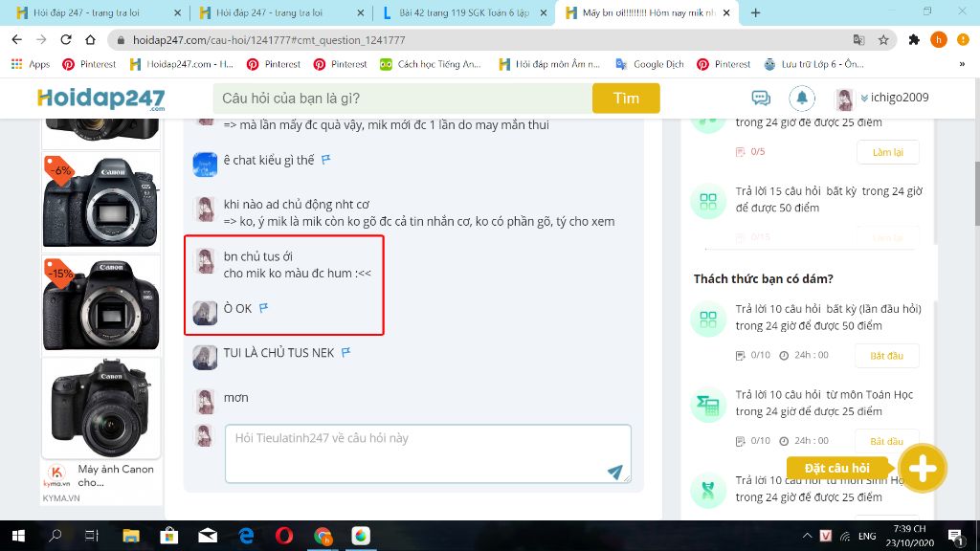The image size is (980, 551).
Task: Open a new browser tab
Action: [x=756, y=12]
